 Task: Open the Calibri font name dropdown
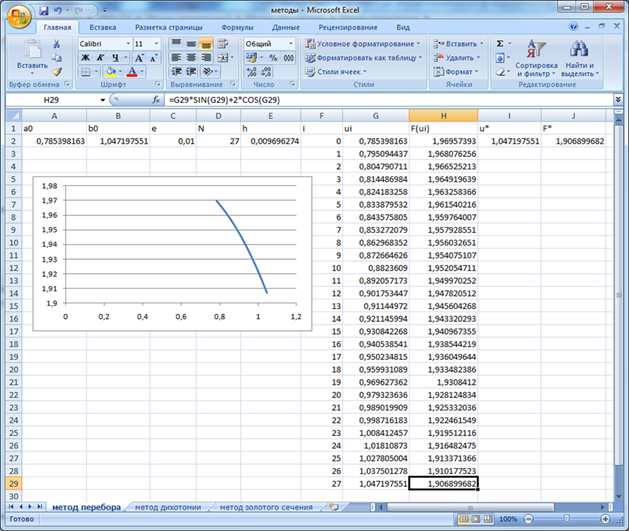(x=127, y=44)
